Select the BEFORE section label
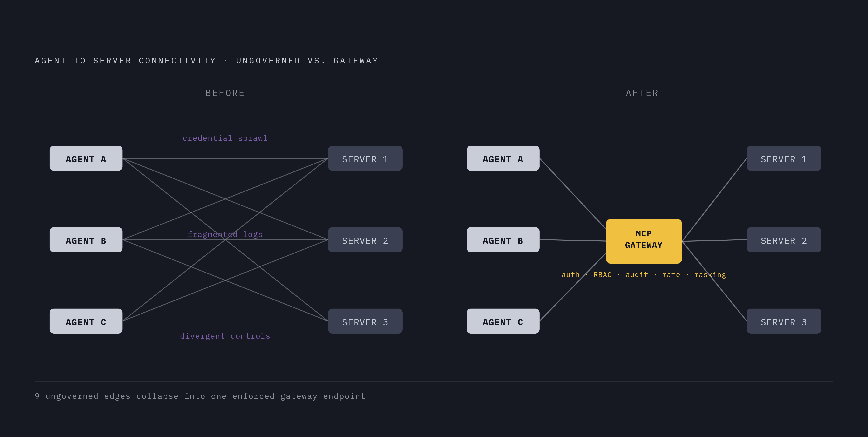Screen dimensions: 868x437 pyautogui.click(x=225, y=93)
